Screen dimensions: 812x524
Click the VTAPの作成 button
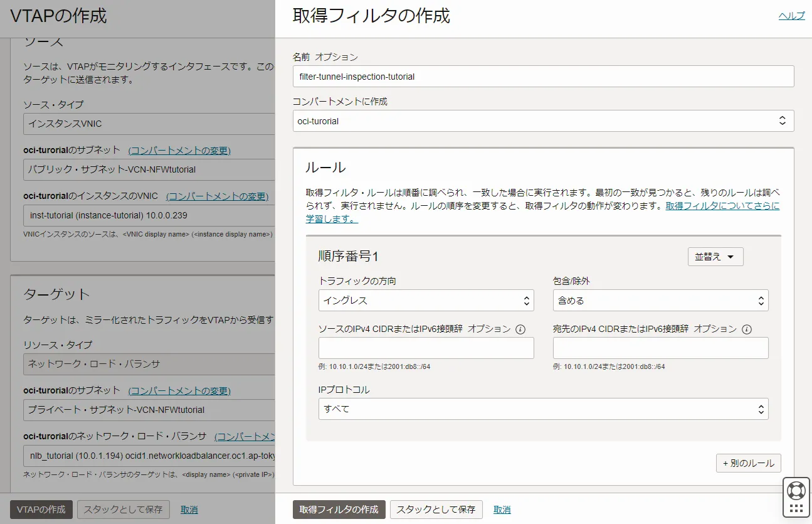pyautogui.click(x=40, y=510)
